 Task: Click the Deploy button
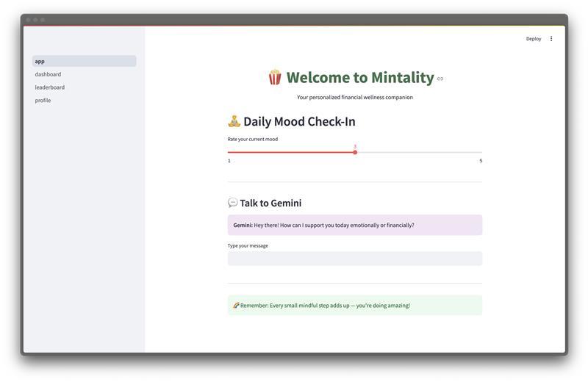click(534, 39)
